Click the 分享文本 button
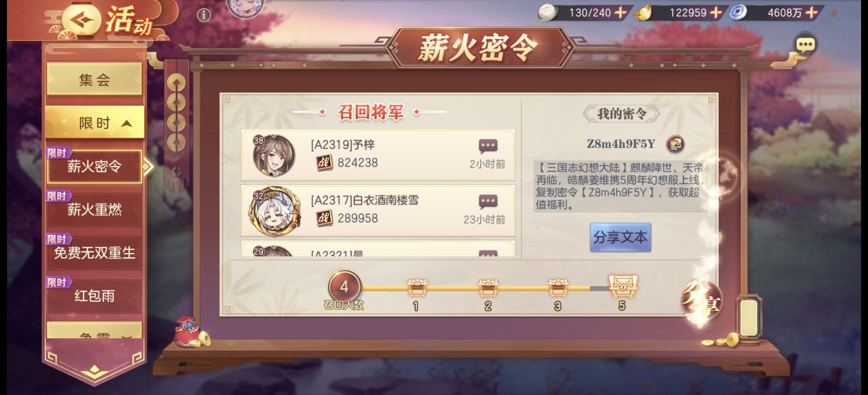This screenshot has height=395, width=868. (x=620, y=237)
